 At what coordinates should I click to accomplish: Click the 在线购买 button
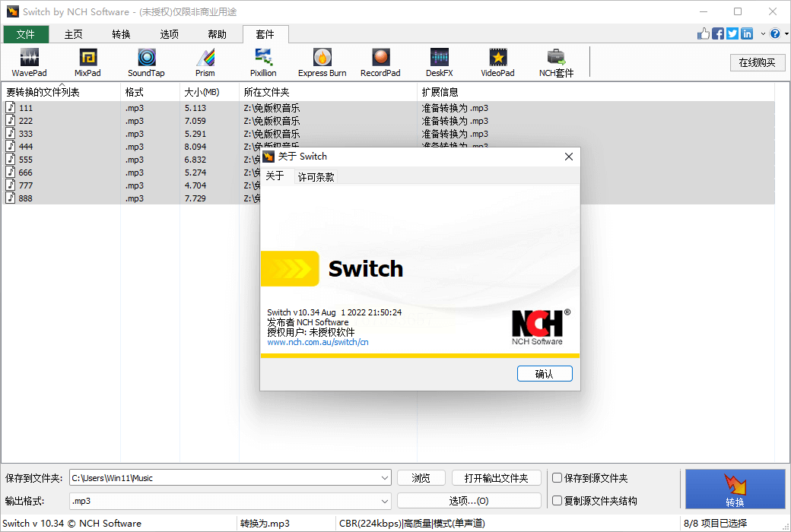pos(758,62)
